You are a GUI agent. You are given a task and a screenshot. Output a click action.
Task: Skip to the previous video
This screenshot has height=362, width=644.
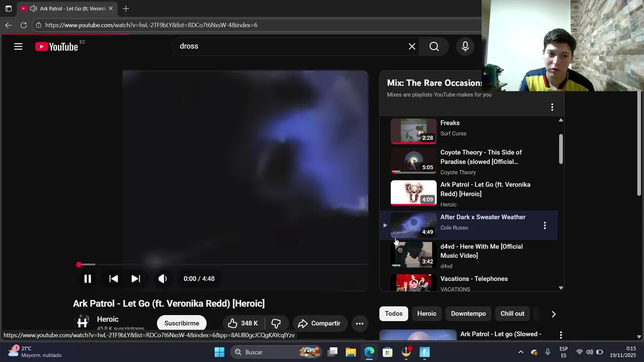coord(114,279)
